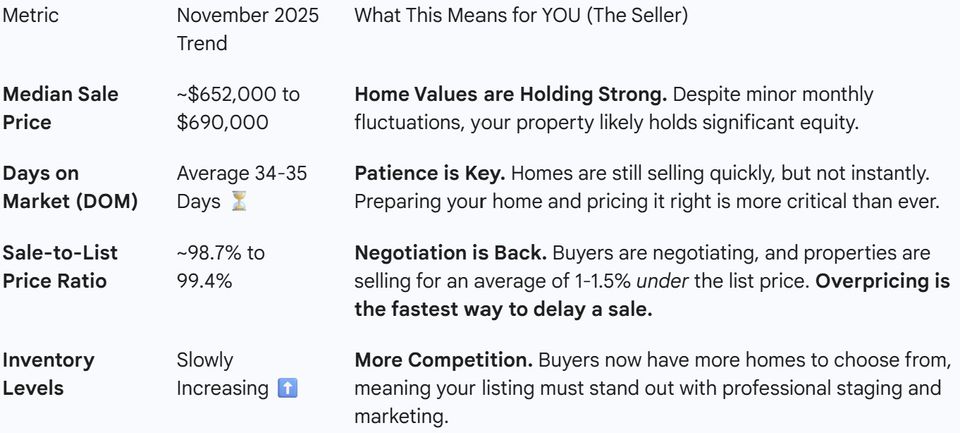Select the "Inventory Levels" row label

48,374
